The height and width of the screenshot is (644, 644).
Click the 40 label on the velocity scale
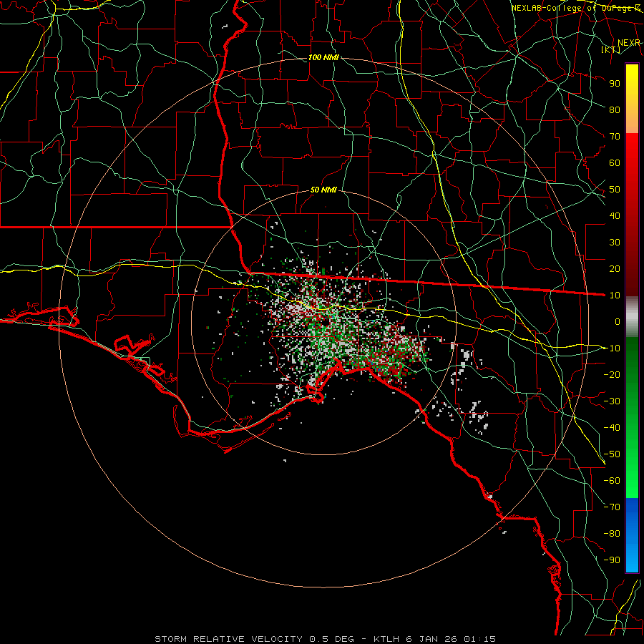(x=615, y=215)
